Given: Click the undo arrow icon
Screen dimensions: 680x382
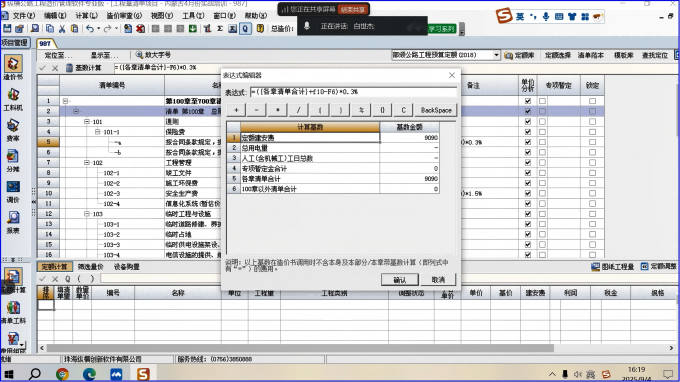Looking at the screenshot, I should point(90,29).
